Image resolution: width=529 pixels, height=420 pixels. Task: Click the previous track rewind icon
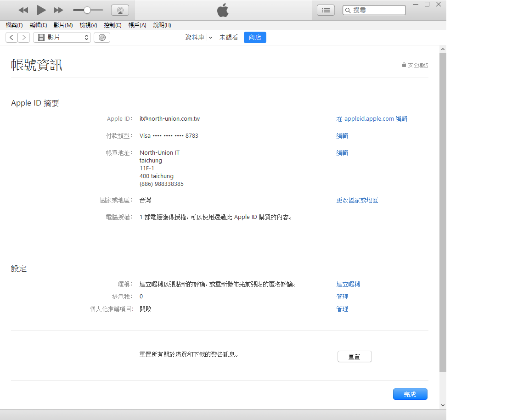click(23, 10)
